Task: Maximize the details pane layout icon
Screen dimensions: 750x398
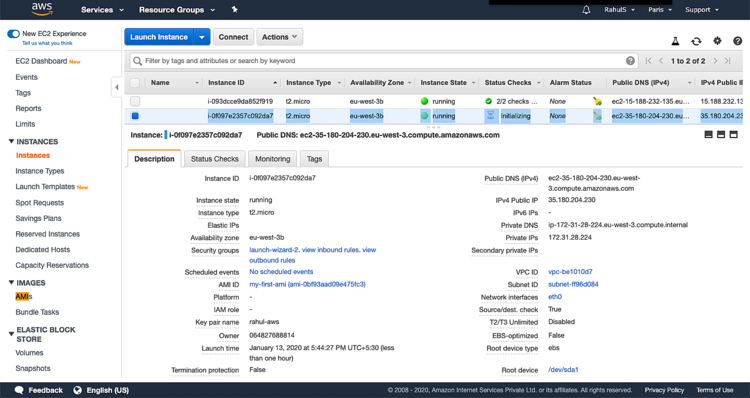Action: [733, 135]
